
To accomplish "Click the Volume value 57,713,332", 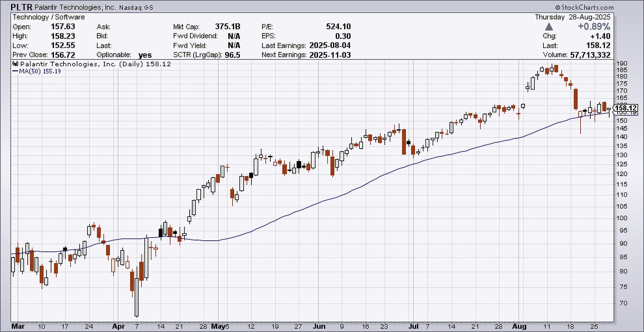I will coord(590,55).
